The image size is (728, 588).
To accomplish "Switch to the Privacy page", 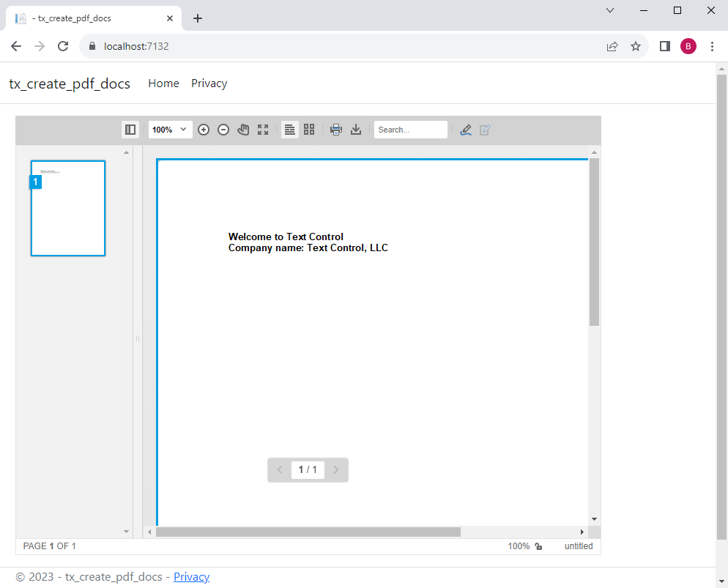I will tap(209, 83).
